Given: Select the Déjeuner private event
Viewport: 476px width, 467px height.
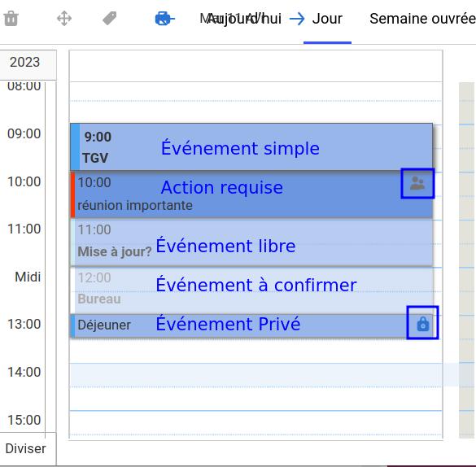Looking at the screenshot, I should tap(251, 326).
